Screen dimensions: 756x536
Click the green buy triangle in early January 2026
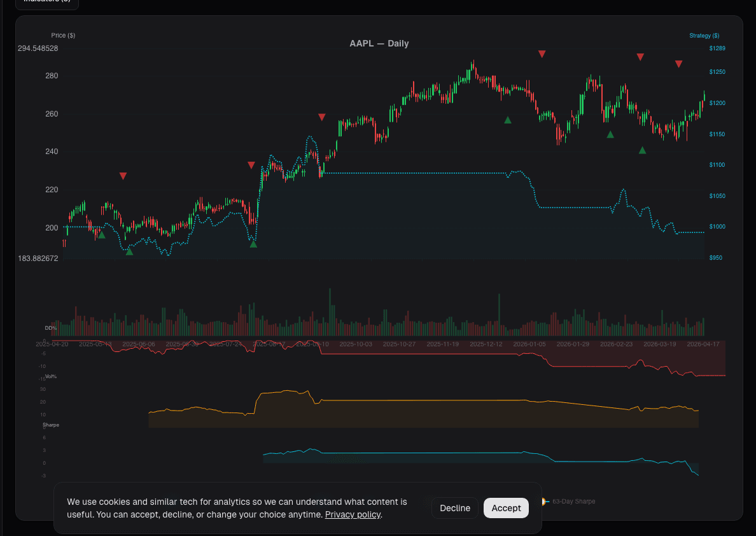[507, 119]
